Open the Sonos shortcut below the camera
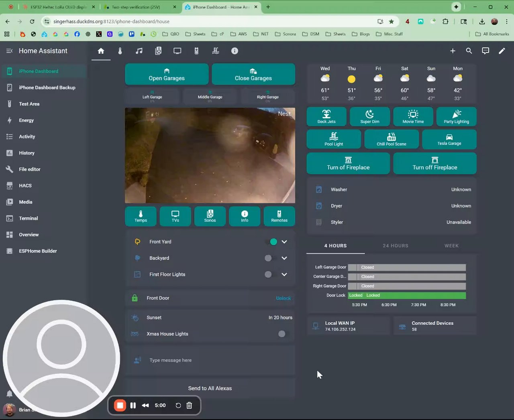 point(210,216)
